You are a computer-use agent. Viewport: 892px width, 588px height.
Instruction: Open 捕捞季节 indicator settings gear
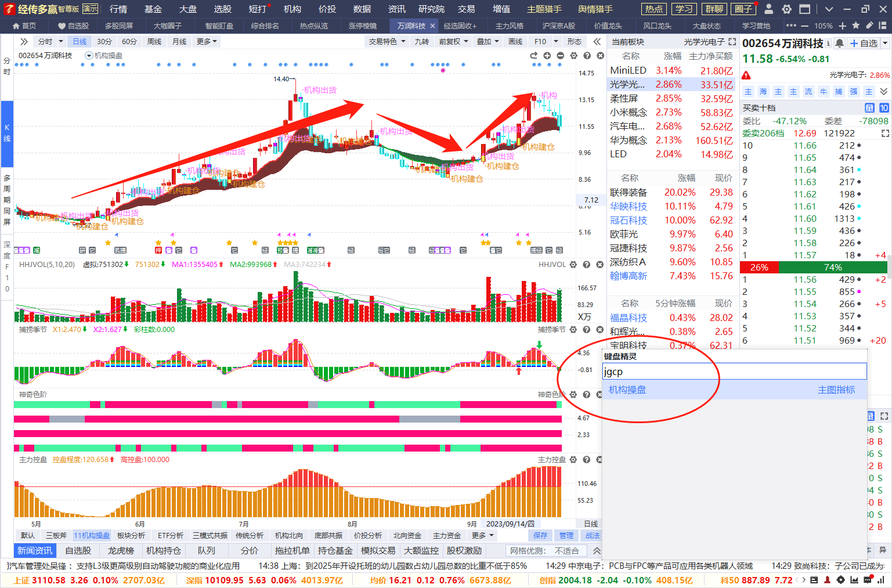click(x=573, y=330)
